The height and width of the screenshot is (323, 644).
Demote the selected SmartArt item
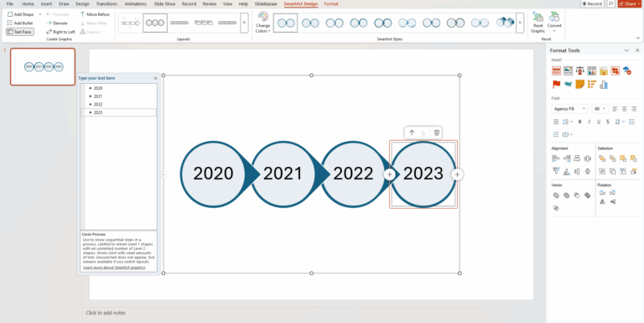click(57, 23)
